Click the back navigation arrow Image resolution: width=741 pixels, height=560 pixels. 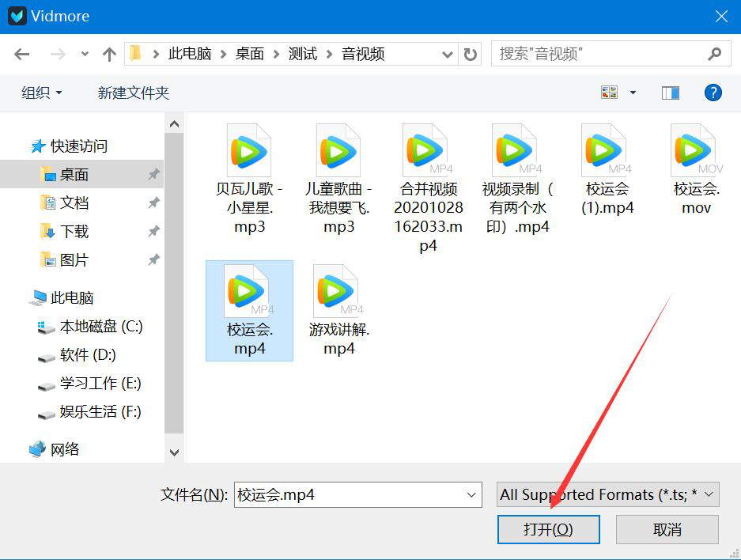pyautogui.click(x=21, y=53)
